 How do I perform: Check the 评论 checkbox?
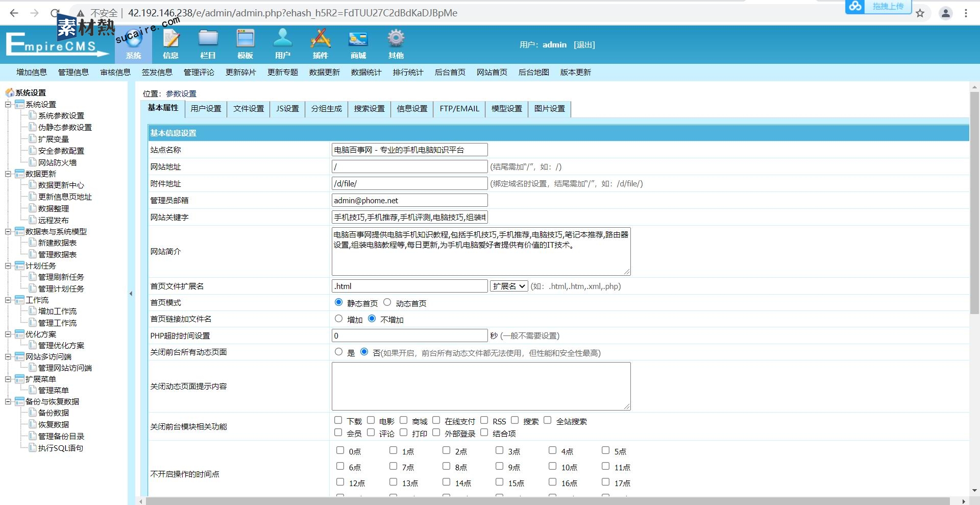tap(371, 432)
